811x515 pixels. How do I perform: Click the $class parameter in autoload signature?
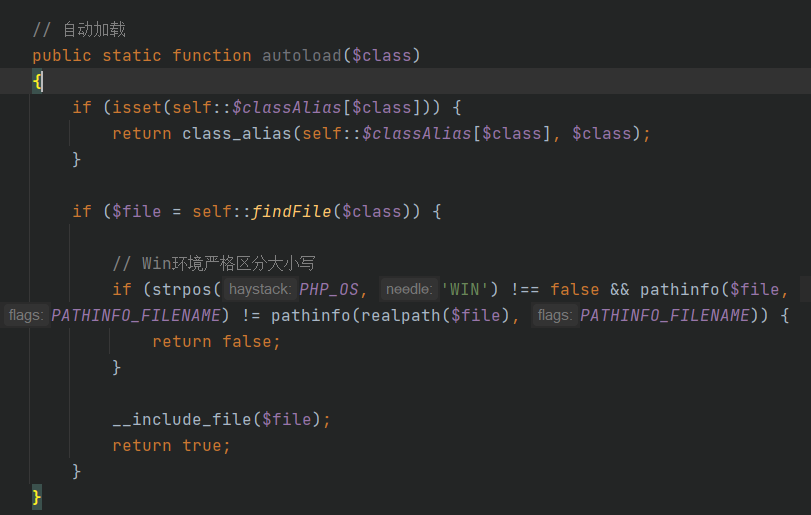(381, 55)
